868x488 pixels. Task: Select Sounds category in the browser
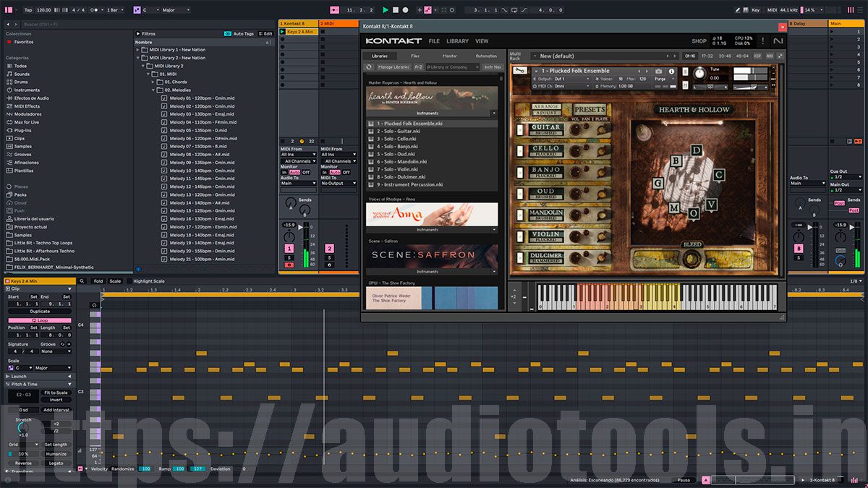coord(22,74)
